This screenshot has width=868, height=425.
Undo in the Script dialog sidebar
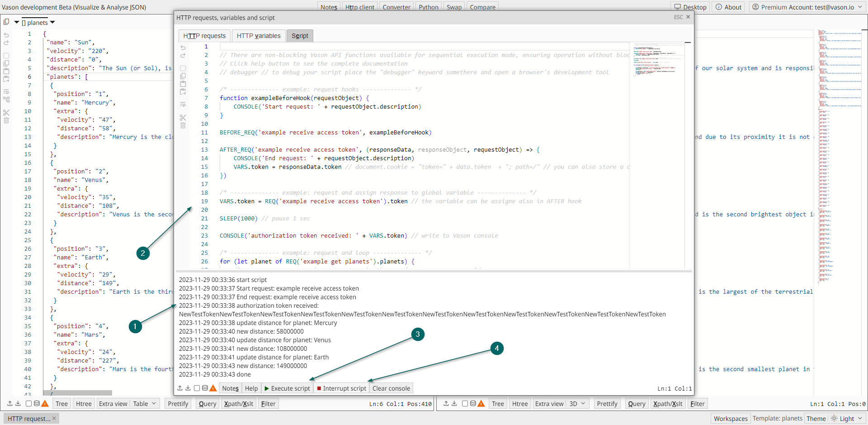pos(183,48)
